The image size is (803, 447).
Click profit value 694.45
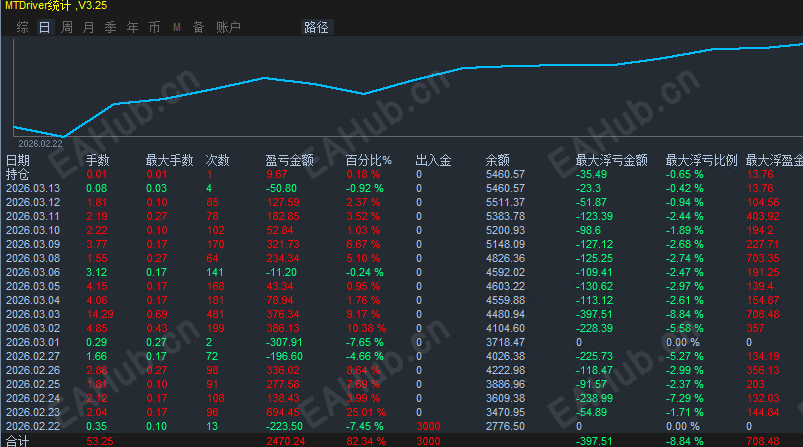[283, 412]
